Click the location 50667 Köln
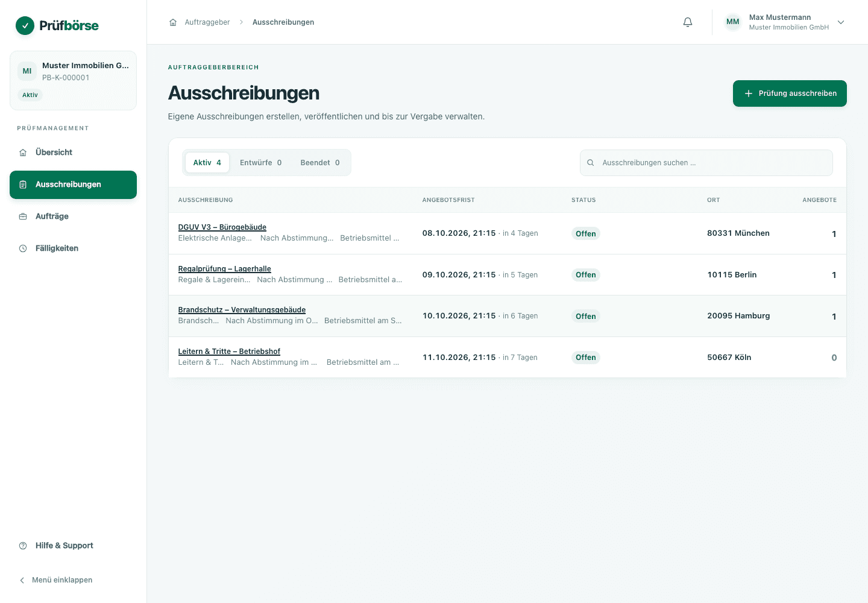This screenshot has height=603, width=868. (729, 358)
